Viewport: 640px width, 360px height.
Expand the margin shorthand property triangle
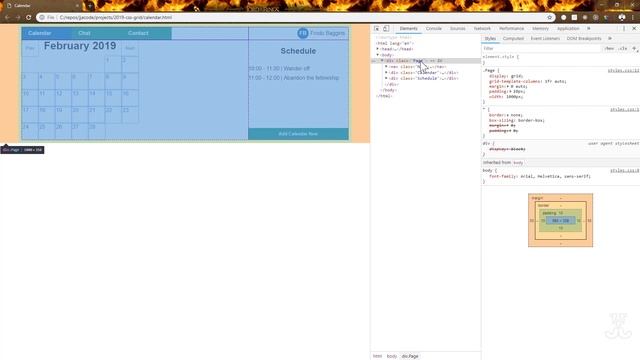(x=507, y=87)
